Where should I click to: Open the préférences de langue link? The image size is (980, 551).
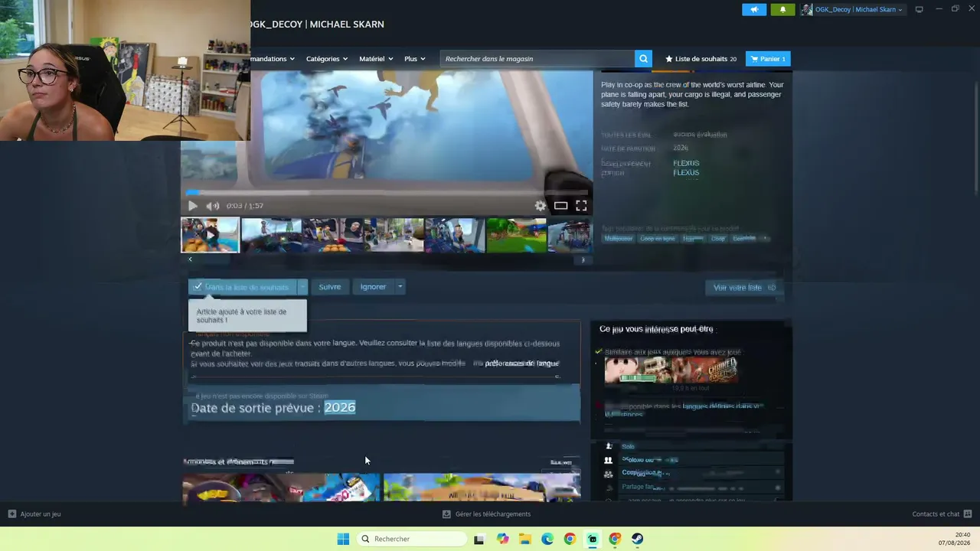[x=522, y=364]
